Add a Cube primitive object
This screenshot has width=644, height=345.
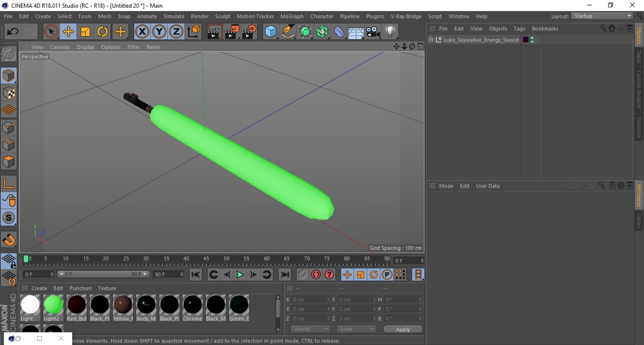point(271,32)
